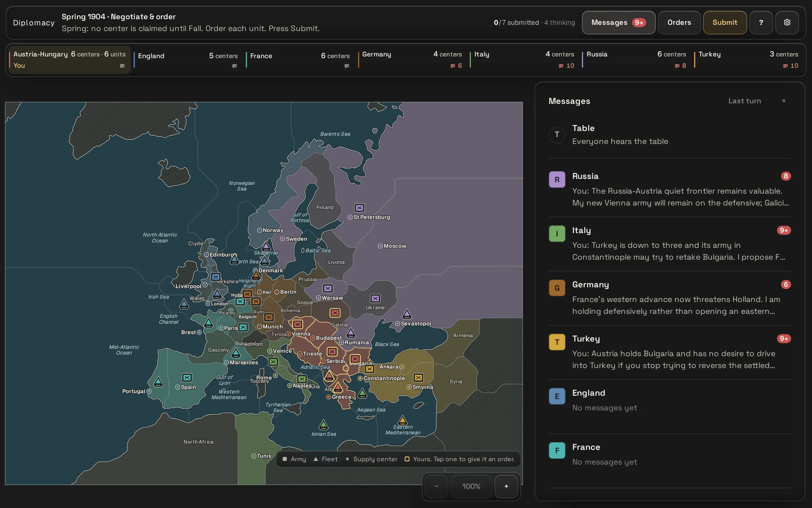Click the Russian army in Ukraine
The width and height of the screenshot is (812, 508).
point(375,298)
